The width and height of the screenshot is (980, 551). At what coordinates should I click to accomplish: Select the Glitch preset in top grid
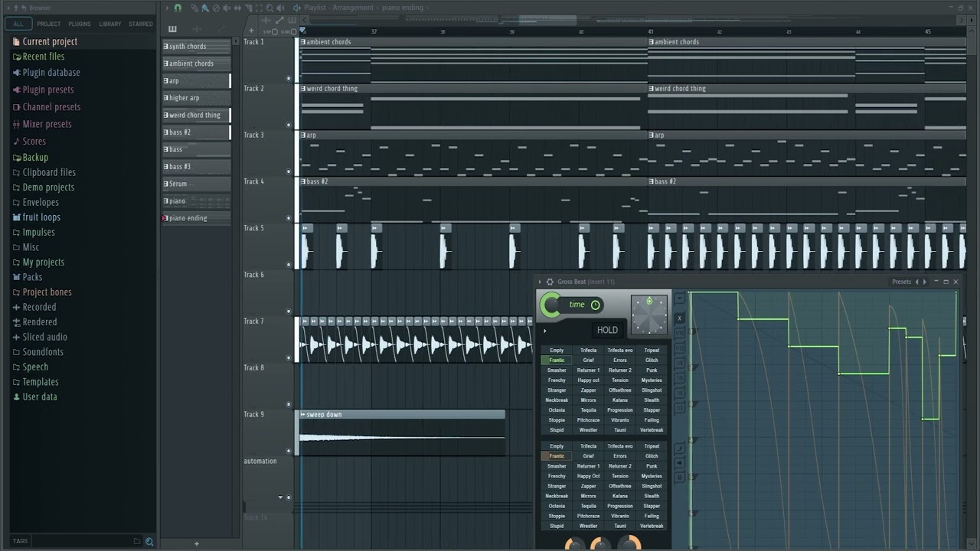[652, 360]
